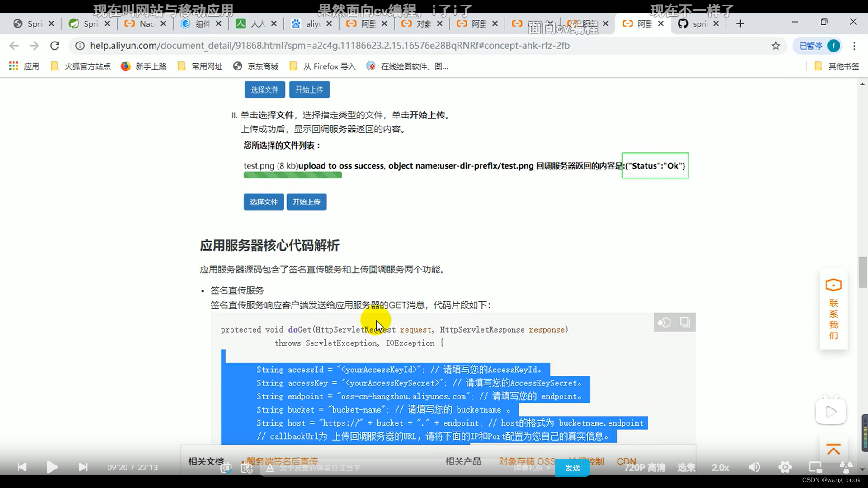Click the heading 应用服务器核心代码解析
The image size is (868, 488).
coord(269,245)
